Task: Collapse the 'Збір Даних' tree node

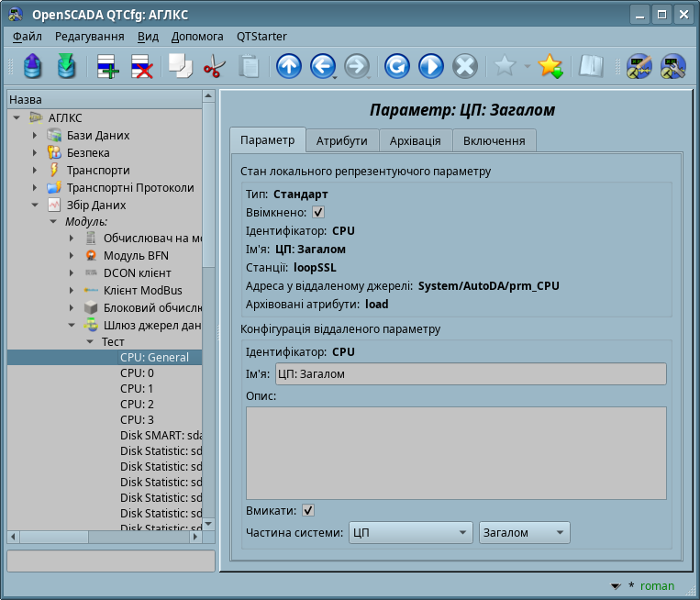Action: [35, 206]
